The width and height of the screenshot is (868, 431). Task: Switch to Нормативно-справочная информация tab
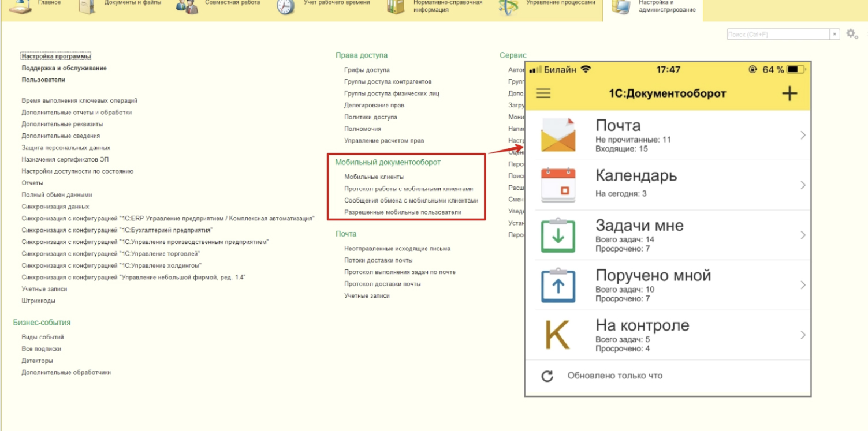point(448,6)
